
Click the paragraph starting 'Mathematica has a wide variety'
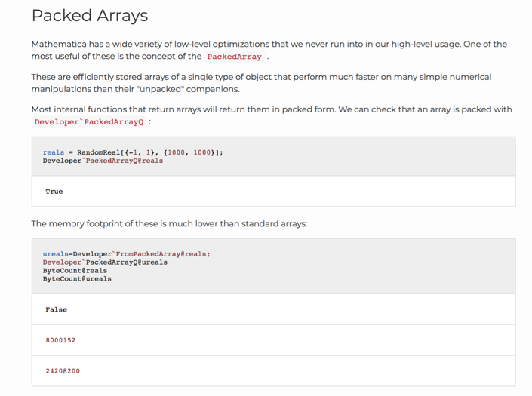click(x=269, y=51)
